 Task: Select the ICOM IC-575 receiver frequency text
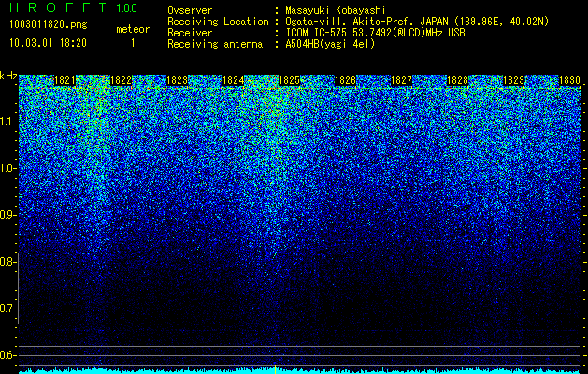[x=375, y=33]
